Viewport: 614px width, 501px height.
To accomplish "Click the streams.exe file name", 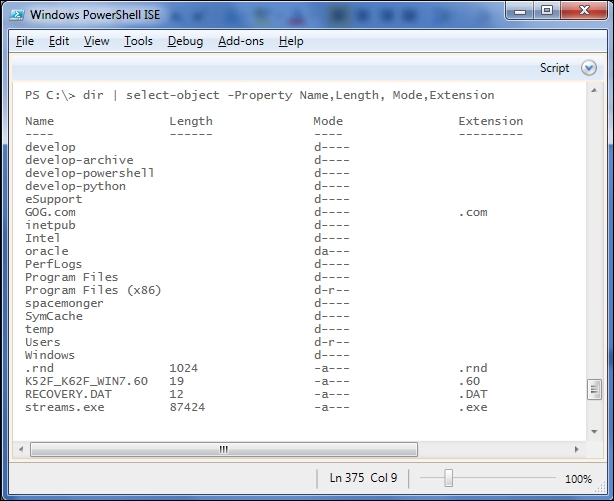I will (65, 407).
